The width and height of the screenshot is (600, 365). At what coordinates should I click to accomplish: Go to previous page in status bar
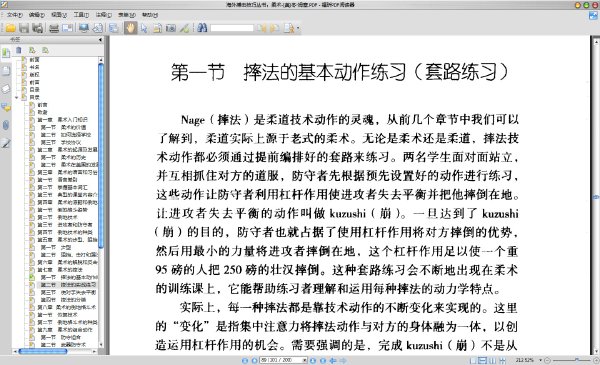(254, 360)
